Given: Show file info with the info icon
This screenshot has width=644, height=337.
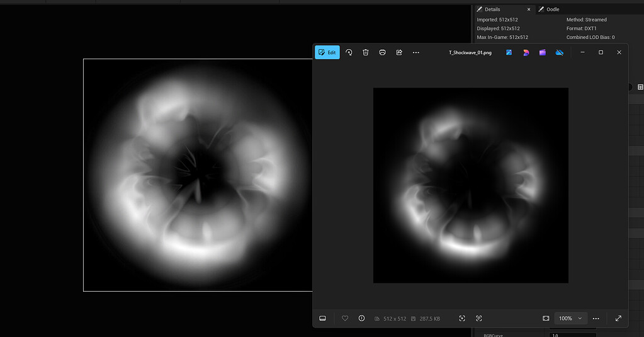Looking at the screenshot, I should click(x=361, y=318).
